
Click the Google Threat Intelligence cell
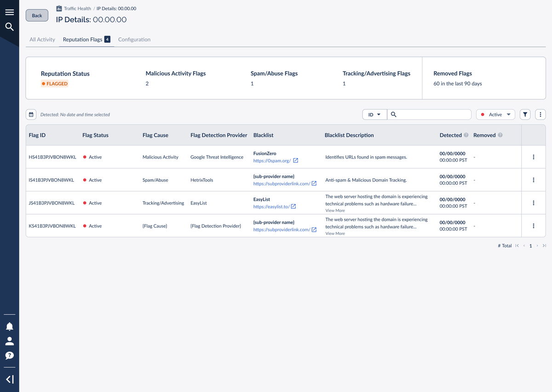[x=217, y=157]
